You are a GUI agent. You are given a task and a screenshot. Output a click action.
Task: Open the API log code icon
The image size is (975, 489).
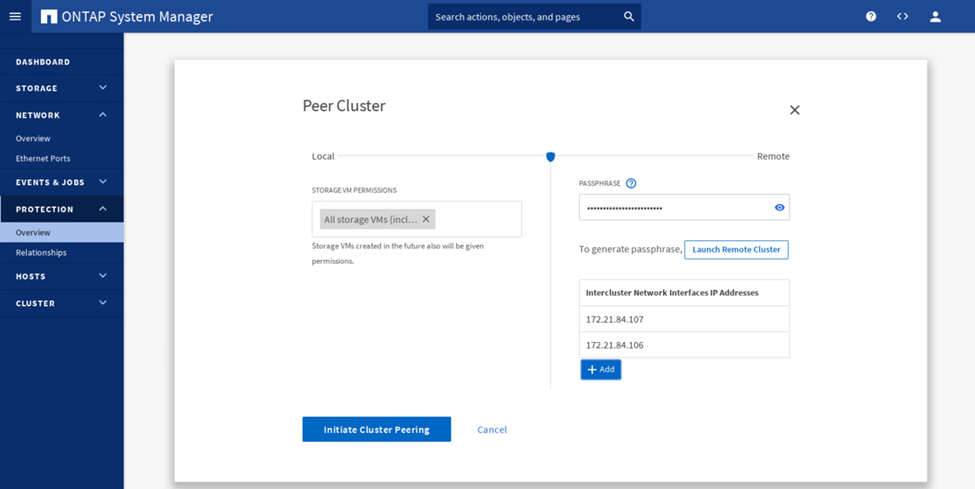point(902,17)
